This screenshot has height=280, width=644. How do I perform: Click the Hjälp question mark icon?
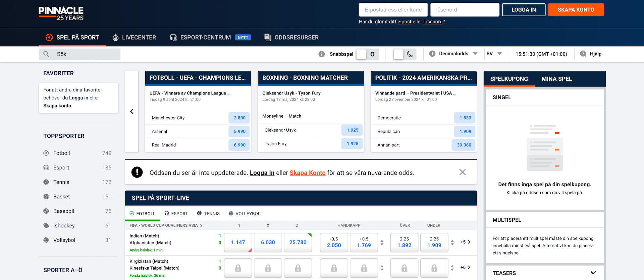click(583, 54)
